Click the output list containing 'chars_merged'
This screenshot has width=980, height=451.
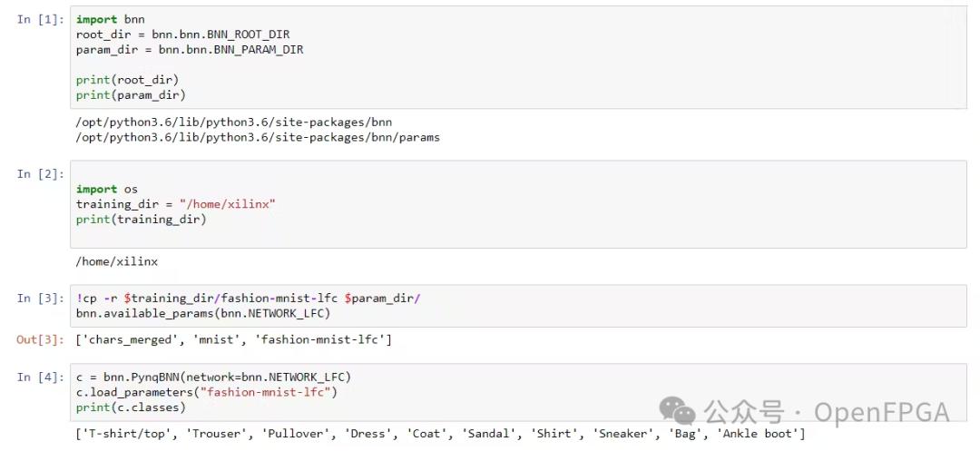[x=234, y=339]
